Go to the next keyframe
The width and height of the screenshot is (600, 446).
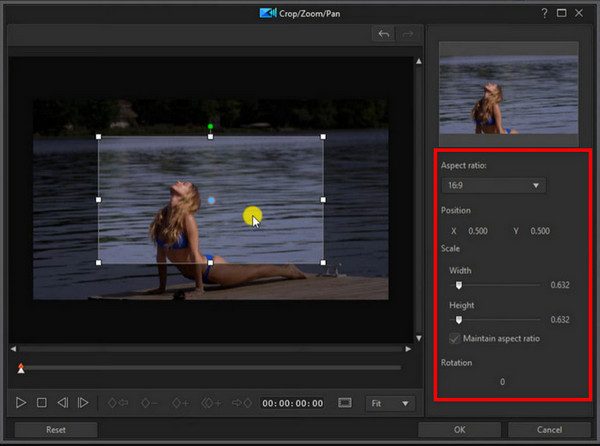click(x=242, y=403)
